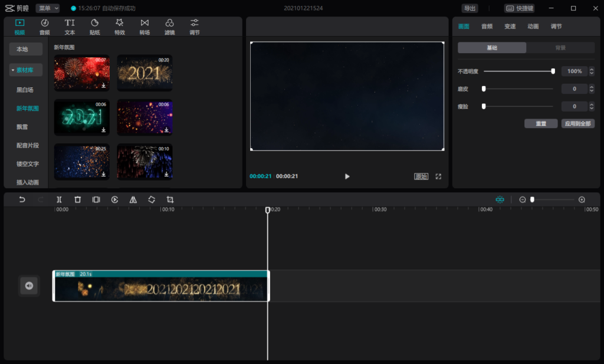Open the 快捷键 shortcuts panel
The image size is (604, 364).
pyautogui.click(x=520, y=8)
